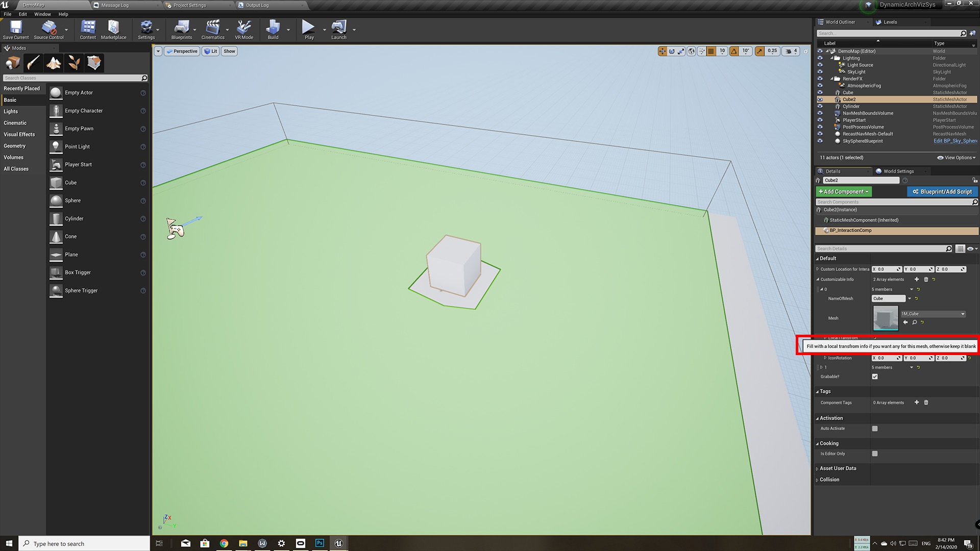Enable the Auto Activate checkbox
Image resolution: width=980 pixels, height=551 pixels.
pos(875,429)
